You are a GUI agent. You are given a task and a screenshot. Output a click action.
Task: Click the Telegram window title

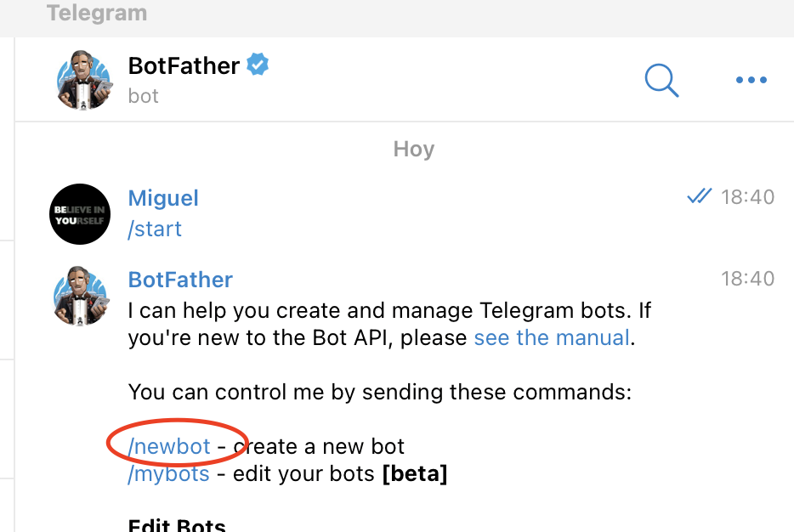[x=97, y=13]
